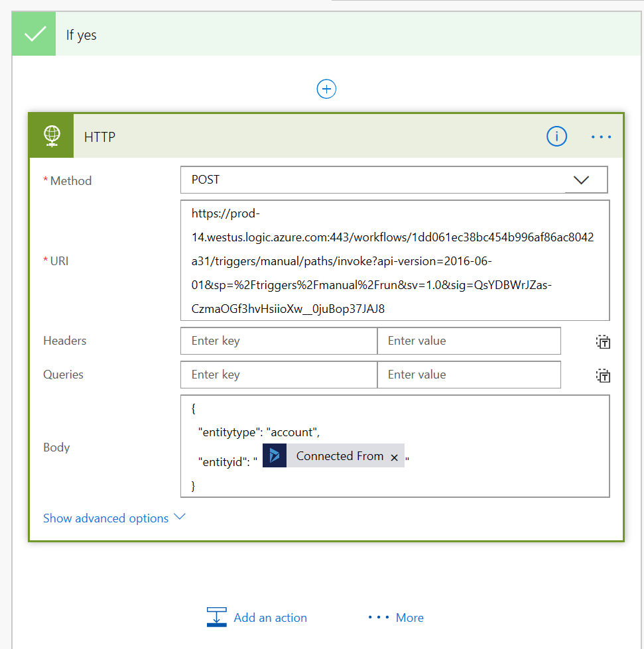
Task: Click the green If yes checkmark icon
Action: coord(34,35)
